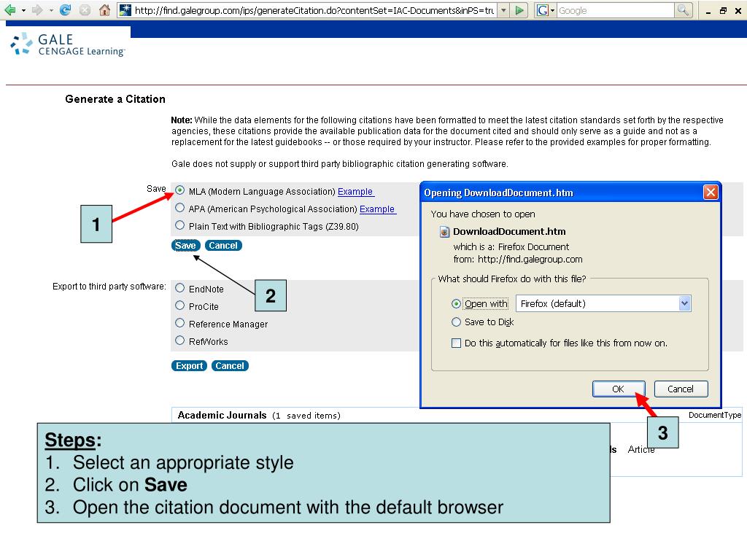Choose the Reference Manager export option
The height and width of the screenshot is (560, 747).
pos(179,323)
